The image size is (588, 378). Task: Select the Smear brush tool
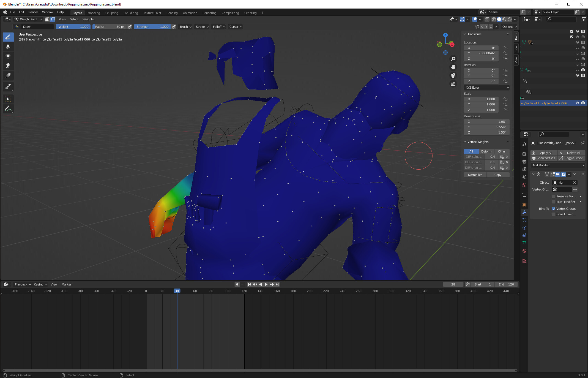(8, 66)
